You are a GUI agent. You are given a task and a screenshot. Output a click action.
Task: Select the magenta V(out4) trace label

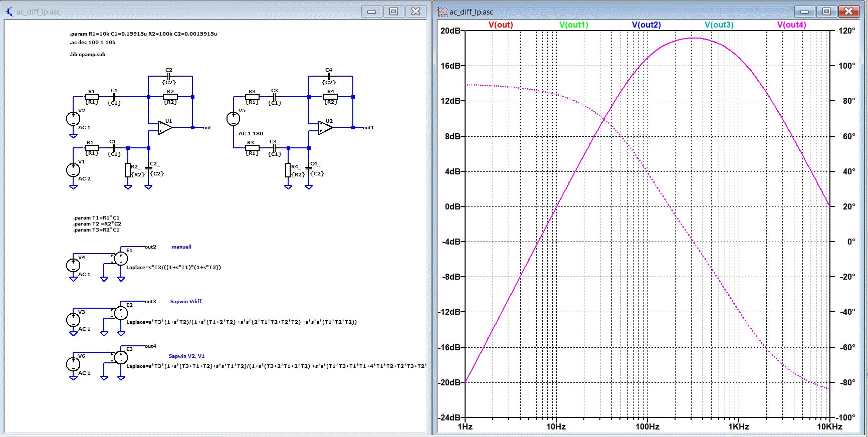click(x=791, y=25)
